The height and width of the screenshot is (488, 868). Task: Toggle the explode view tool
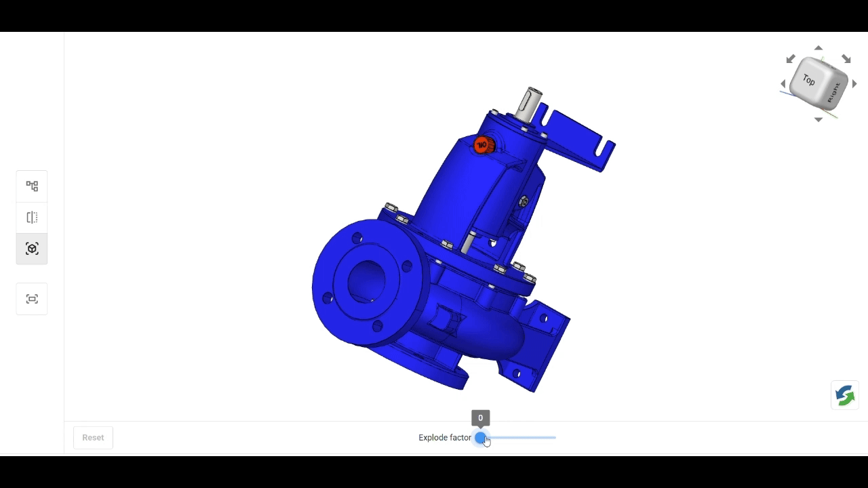point(32,249)
